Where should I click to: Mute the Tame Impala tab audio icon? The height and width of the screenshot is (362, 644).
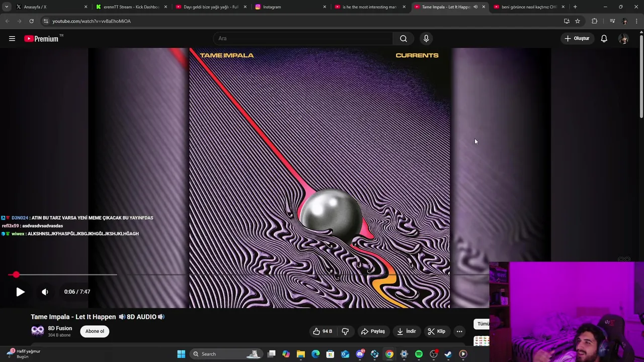pos(475,7)
